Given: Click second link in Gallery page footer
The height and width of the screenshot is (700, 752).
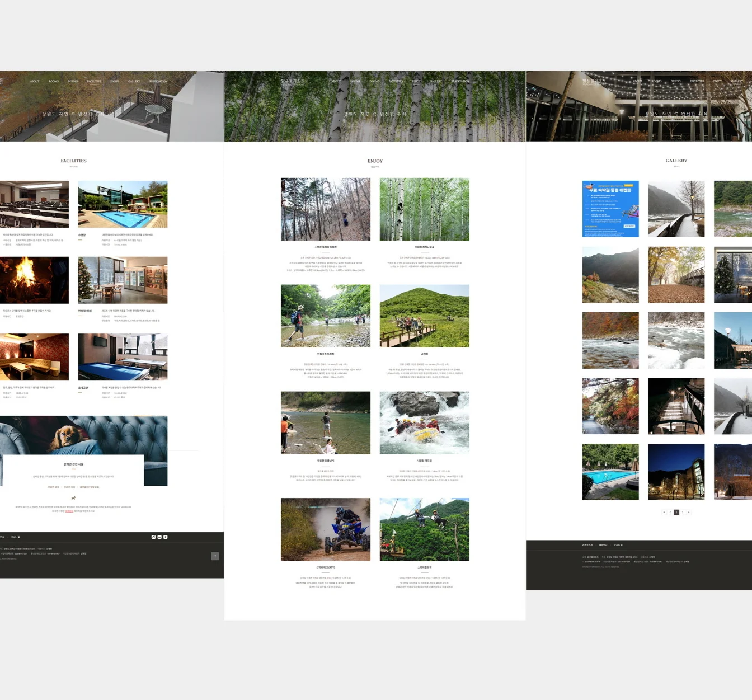Looking at the screenshot, I should click(603, 545).
